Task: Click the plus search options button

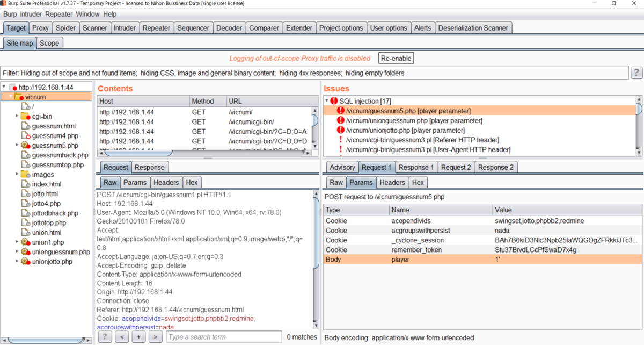Action: pos(138,337)
